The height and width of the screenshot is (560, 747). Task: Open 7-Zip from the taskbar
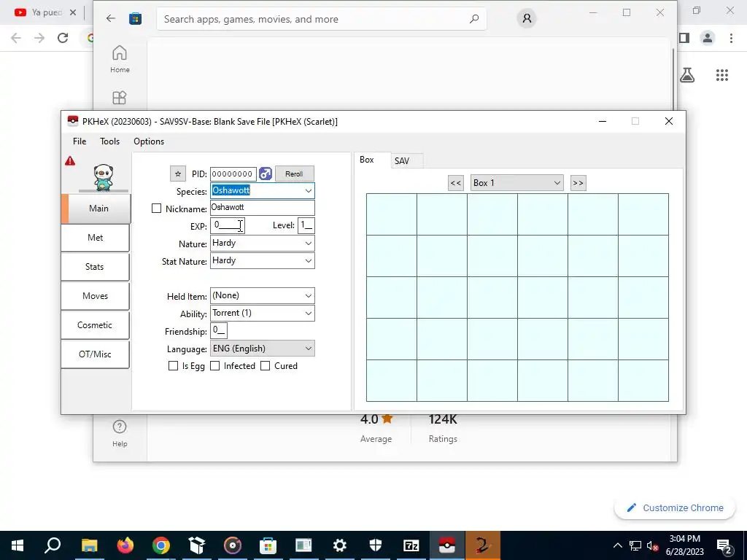pos(411,545)
